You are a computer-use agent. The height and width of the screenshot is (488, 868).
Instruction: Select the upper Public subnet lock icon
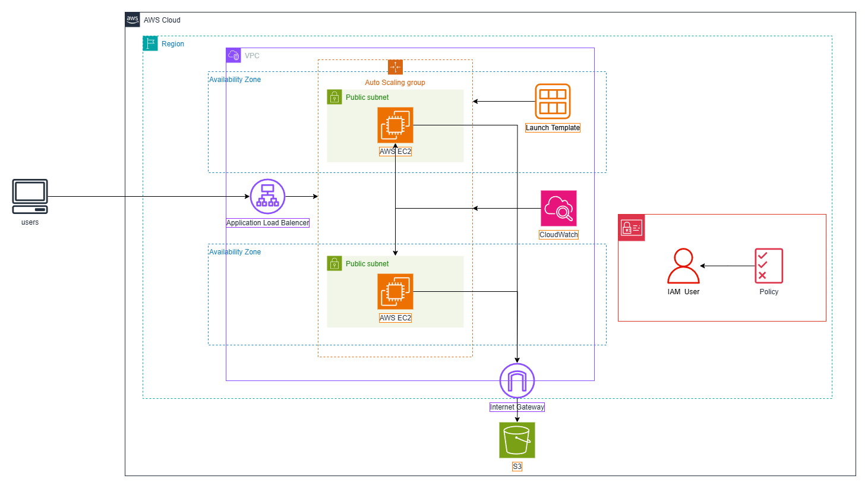click(x=334, y=97)
